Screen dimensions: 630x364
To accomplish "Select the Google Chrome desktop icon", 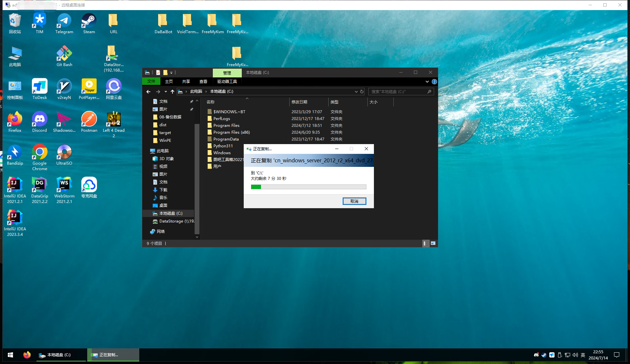I will click(x=39, y=157).
